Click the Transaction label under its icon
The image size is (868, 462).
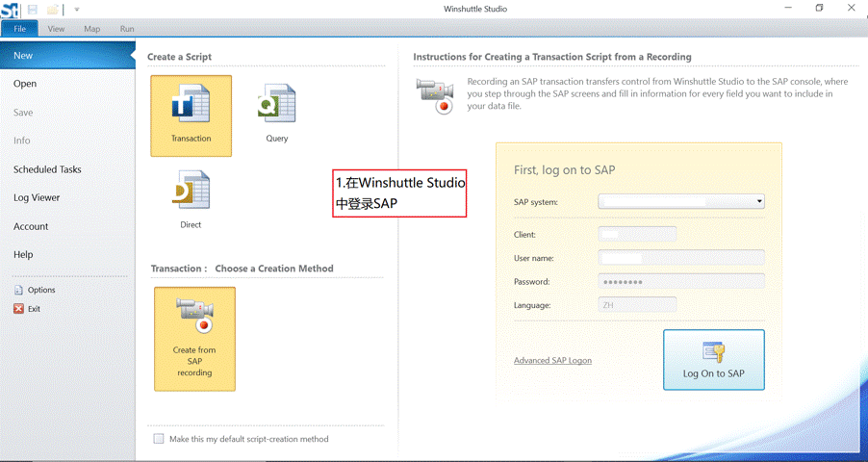tap(191, 139)
